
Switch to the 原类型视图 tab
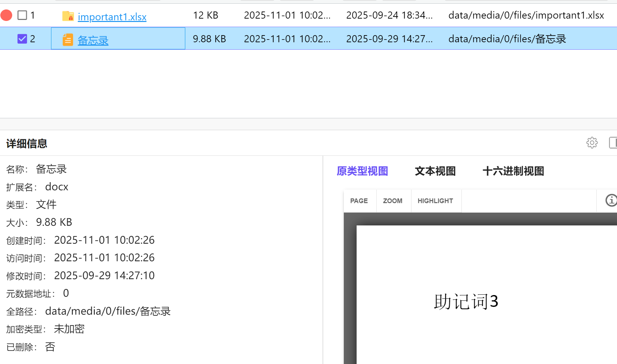362,171
